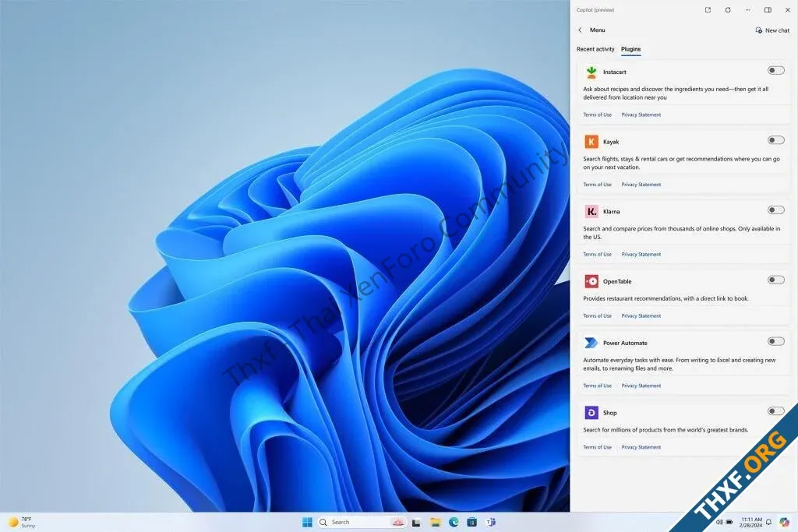The height and width of the screenshot is (532, 798).
Task: Activate the Shop plugin toggle
Action: (775, 411)
